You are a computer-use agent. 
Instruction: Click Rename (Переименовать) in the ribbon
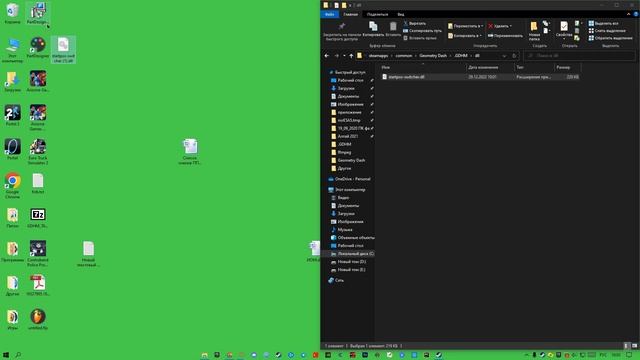505,36
